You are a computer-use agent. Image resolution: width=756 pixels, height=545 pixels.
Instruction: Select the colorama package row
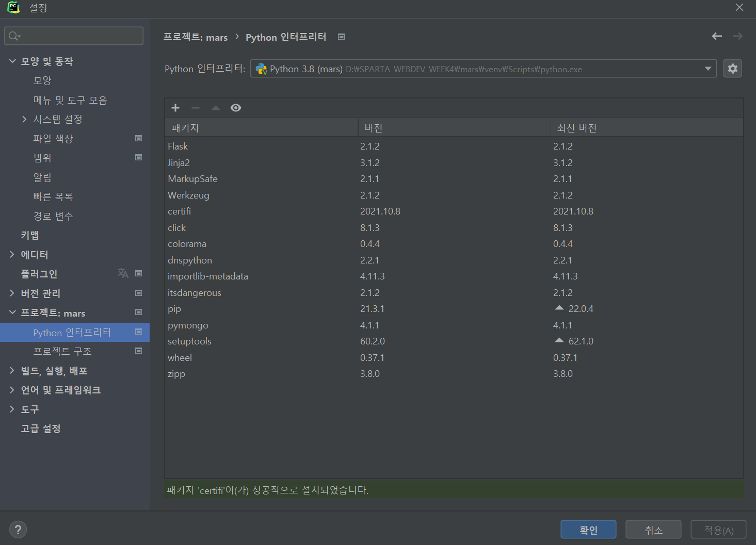coord(454,244)
